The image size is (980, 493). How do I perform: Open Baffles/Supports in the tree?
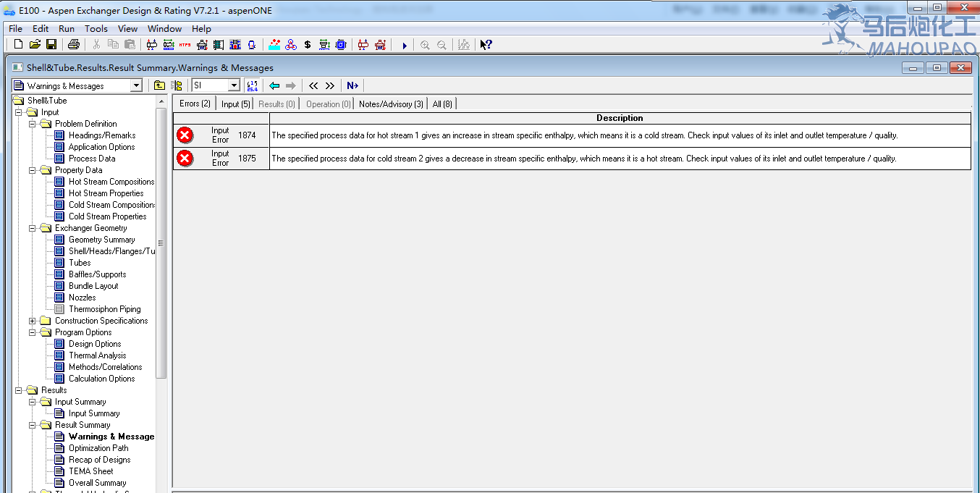click(98, 274)
